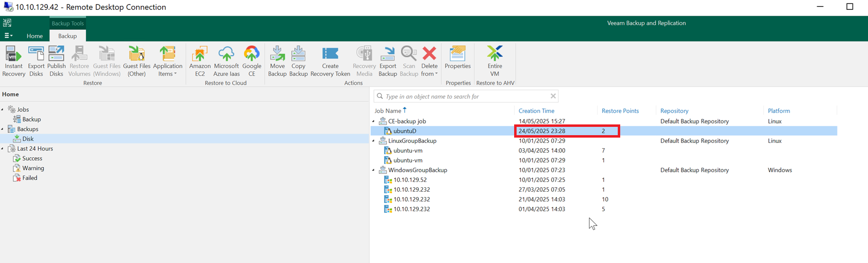
Task: Collapse the Jobs node in navigation tree
Action: pyautogui.click(x=3, y=109)
